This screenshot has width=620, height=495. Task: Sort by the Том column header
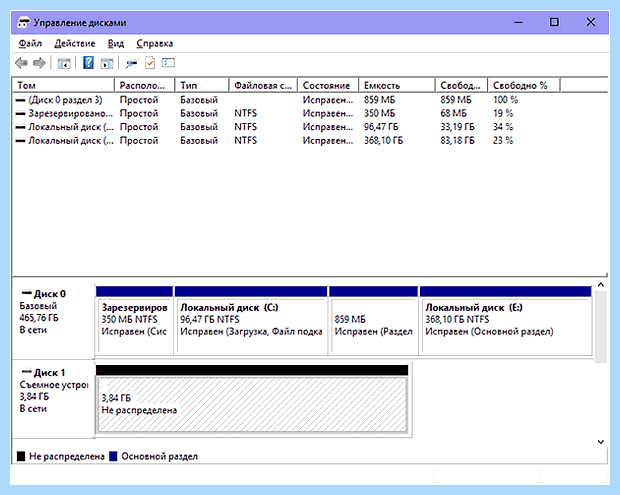[x=64, y=85]
